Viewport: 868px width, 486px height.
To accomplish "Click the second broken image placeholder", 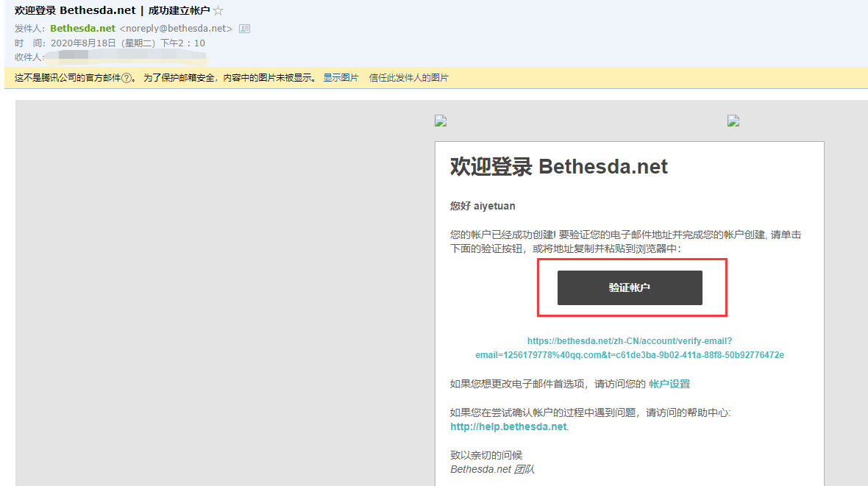I will tap(733, 121).
